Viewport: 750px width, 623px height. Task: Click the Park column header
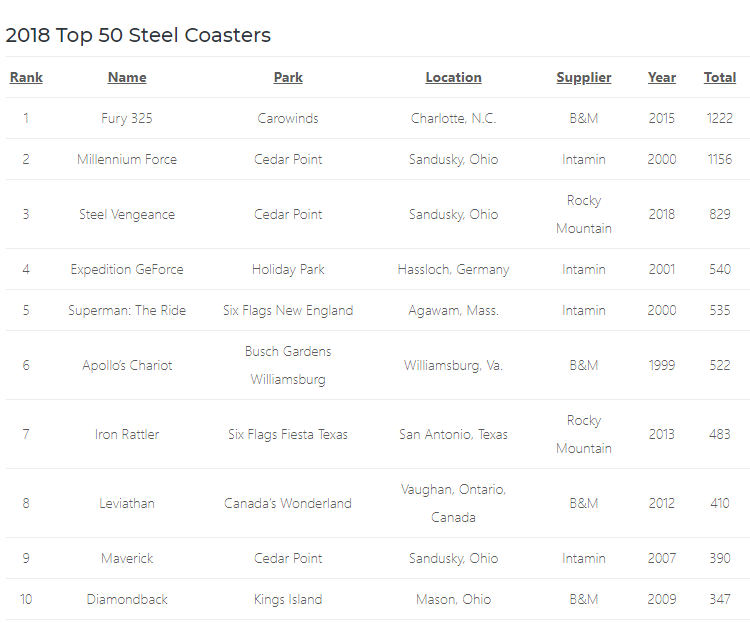288,78
